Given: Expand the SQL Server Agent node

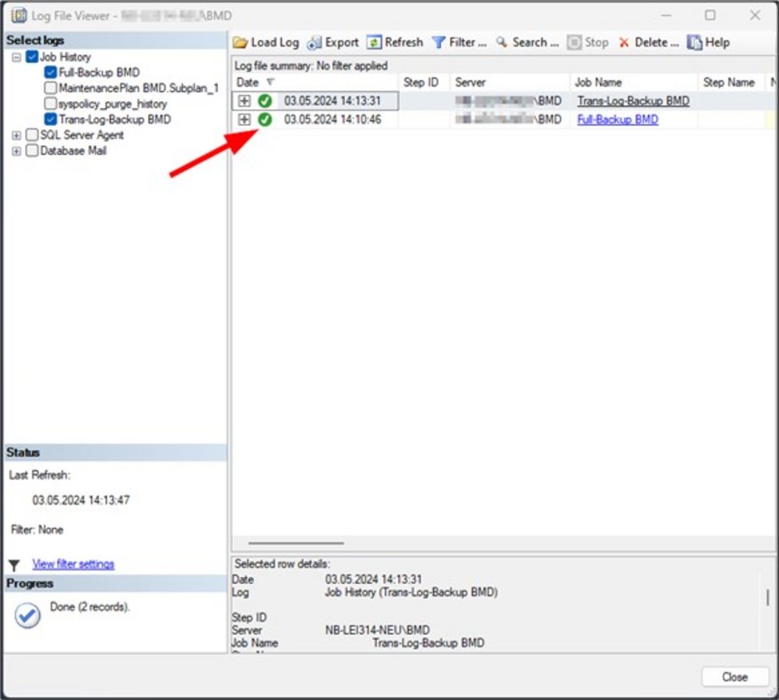Looking at the screenshot, I should click(x=16, y=135).
